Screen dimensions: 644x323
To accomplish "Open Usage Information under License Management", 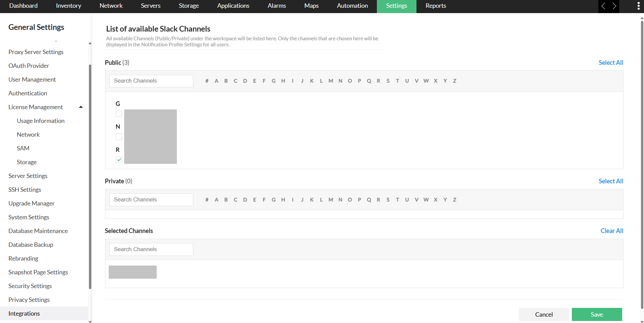I will coord(41,121).
